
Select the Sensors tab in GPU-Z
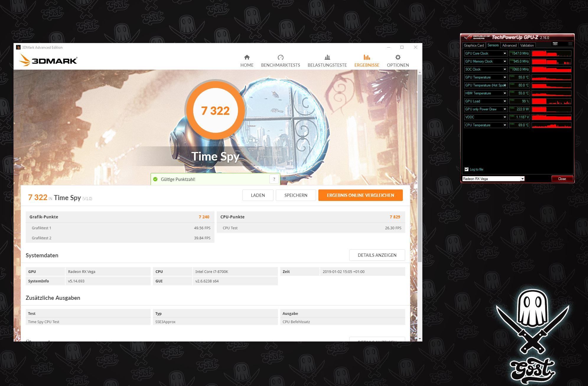493,45
